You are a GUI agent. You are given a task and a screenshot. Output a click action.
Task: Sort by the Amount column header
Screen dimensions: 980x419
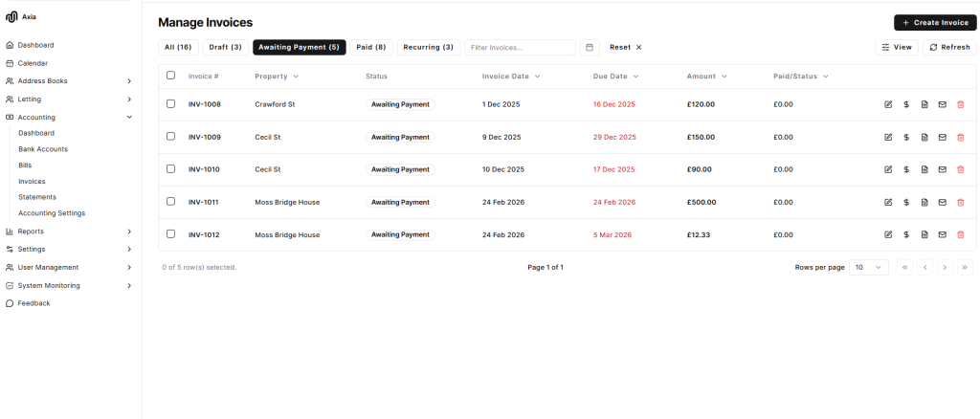[x=706, y=76]
